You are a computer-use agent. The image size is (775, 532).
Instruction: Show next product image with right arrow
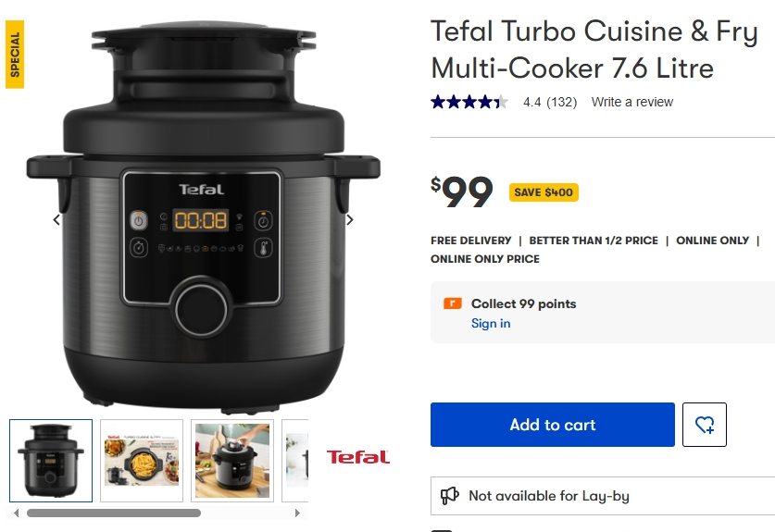click(x=350, y=220)
